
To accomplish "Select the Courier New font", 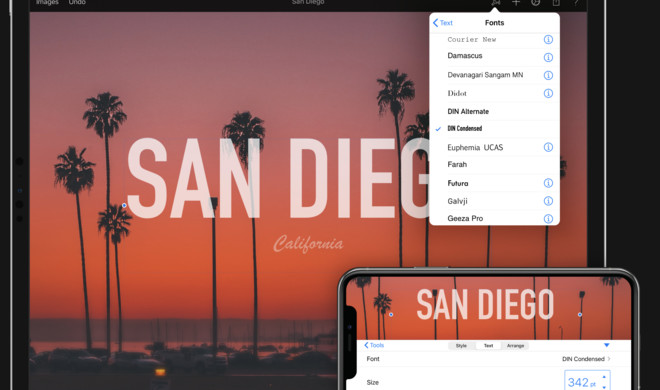I will 471,40.
